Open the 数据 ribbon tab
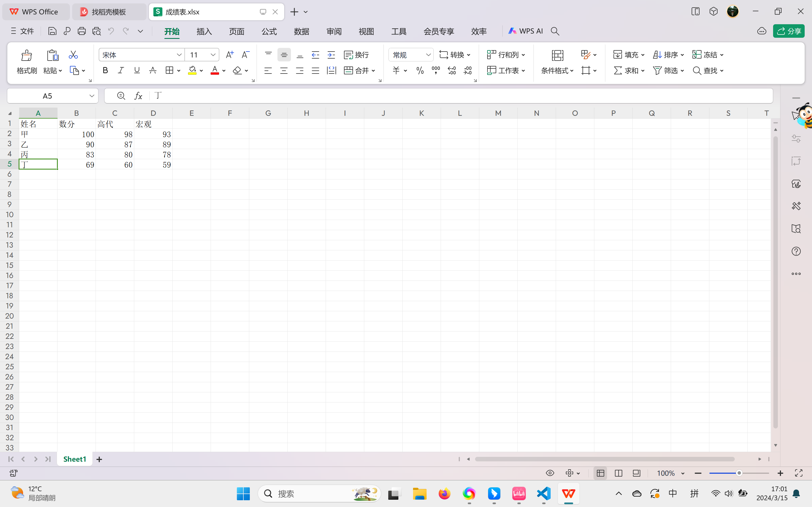812x507 pixels. coord(301,32)
